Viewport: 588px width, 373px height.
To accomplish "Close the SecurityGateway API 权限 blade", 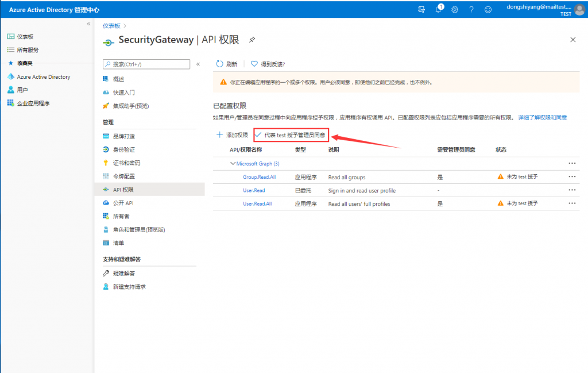I will (572, 40).
